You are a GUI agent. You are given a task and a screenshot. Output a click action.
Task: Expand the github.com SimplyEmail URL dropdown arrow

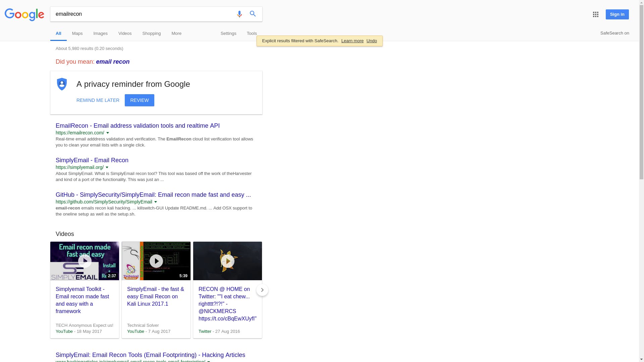point(156,202)
